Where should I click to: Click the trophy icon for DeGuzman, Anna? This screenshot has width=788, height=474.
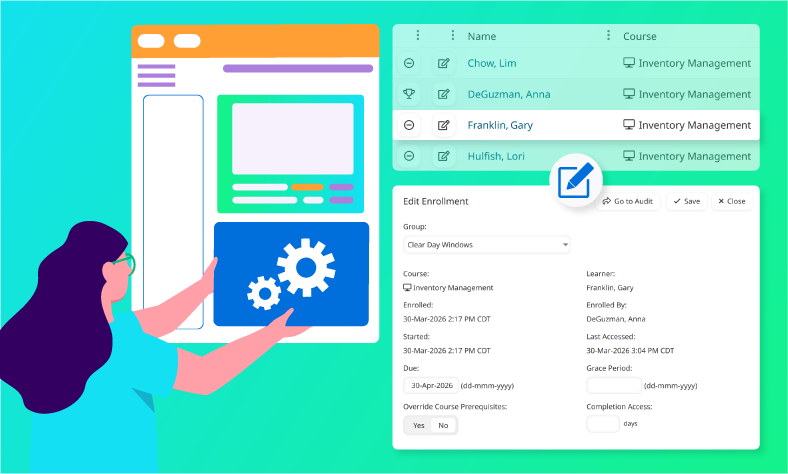click(409, 94)
